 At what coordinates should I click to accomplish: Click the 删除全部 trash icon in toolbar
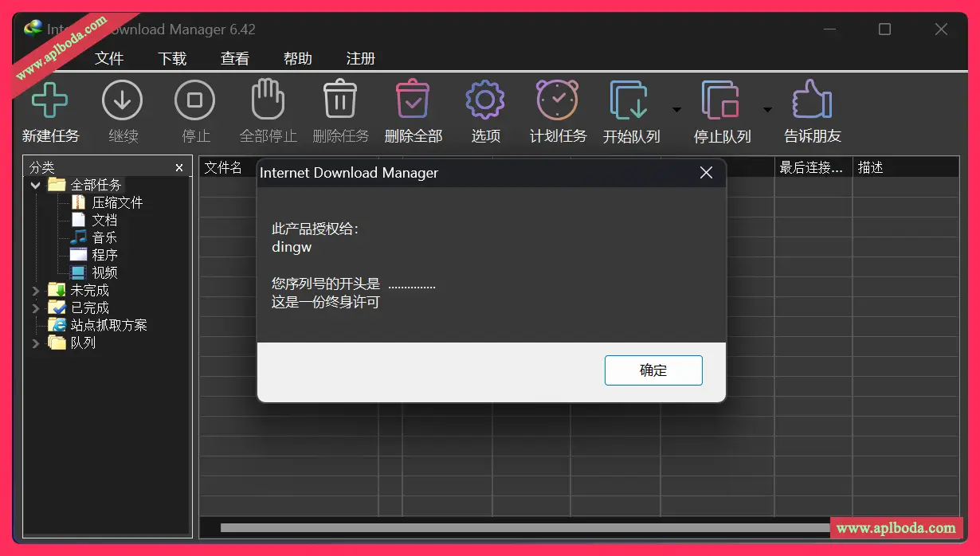413,100
